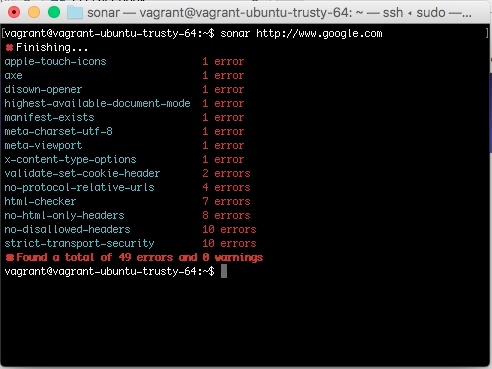Click the red asterisk beside Found a total

coord(9,257)
